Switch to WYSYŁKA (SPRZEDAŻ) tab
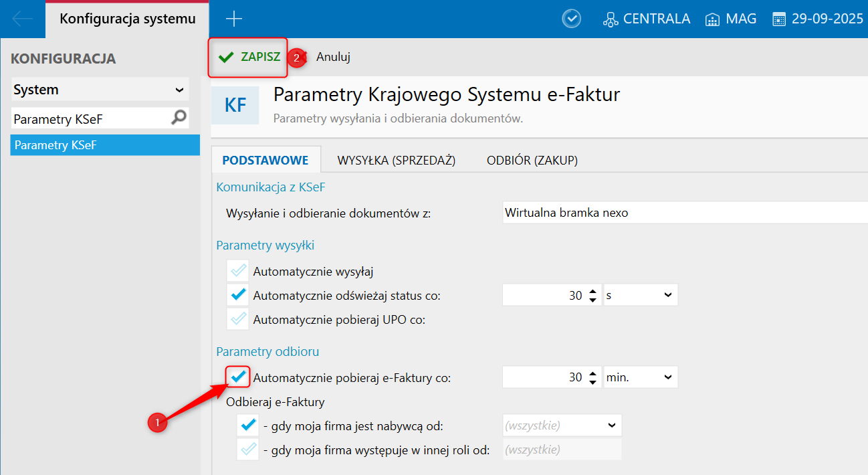This screenshot has height=475, width=868. point(396,160)
